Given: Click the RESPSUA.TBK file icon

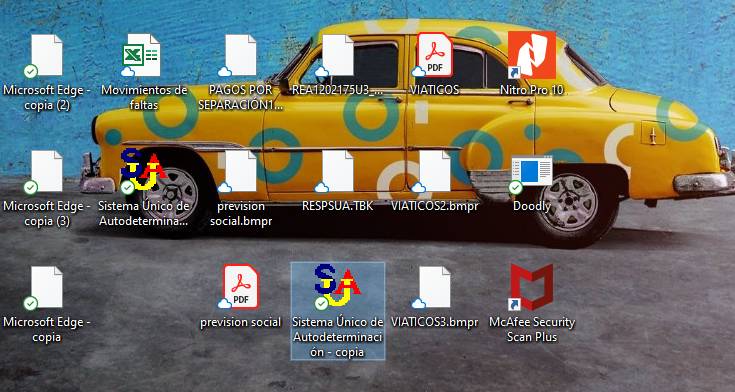Looking at the screenshot, I should point(337,172).
